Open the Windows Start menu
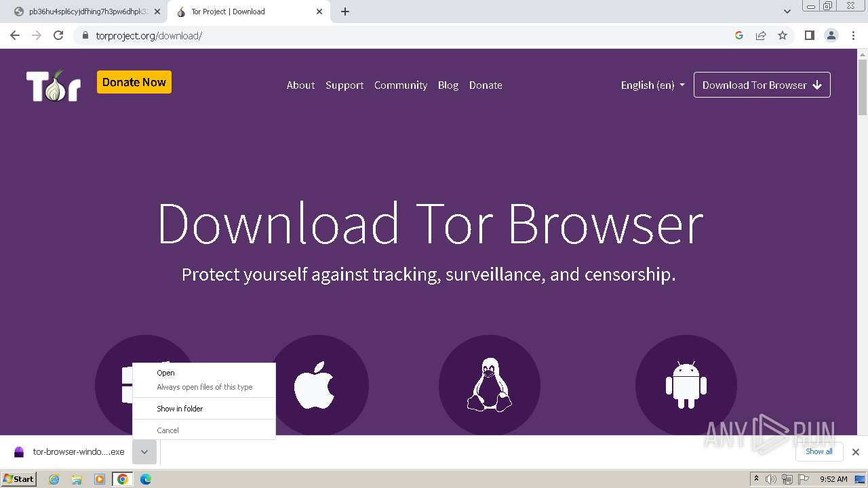The image size is (868, 488). pyautogui.click(x=19, y=479)
